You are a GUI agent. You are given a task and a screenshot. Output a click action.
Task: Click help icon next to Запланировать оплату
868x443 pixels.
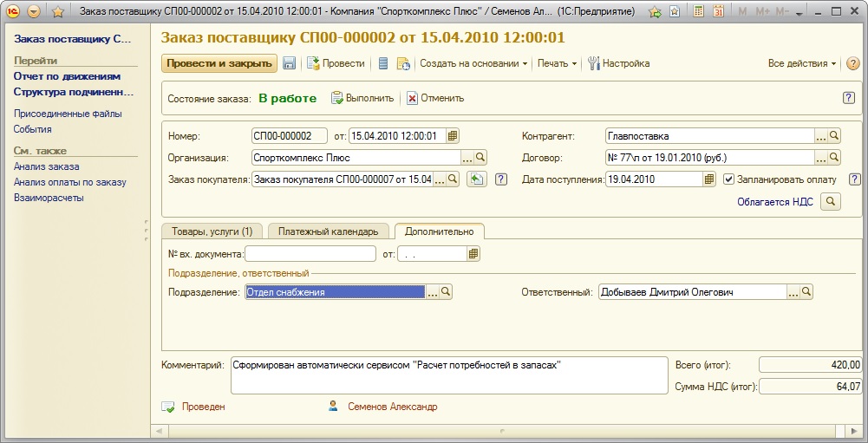coord(855,179)
